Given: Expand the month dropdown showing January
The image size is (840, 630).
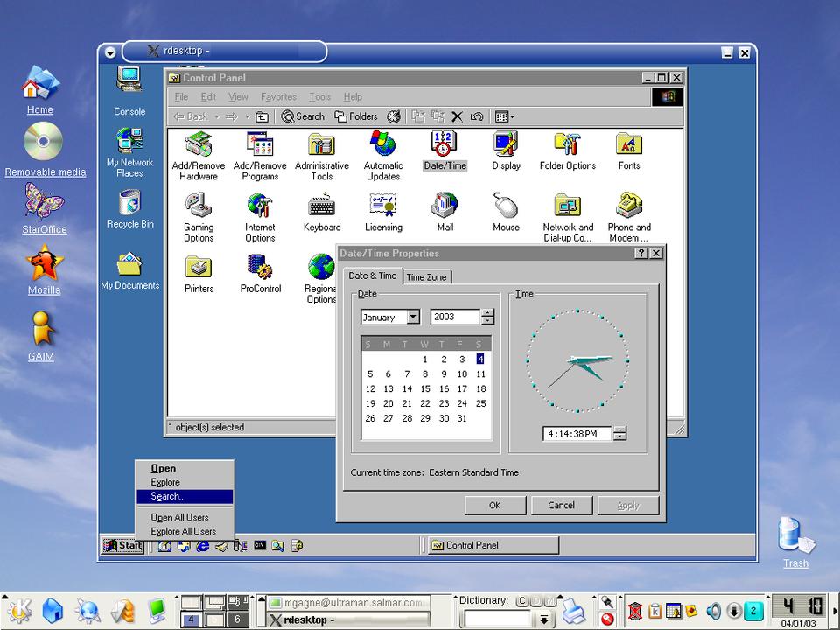Looking at the screenshot, I should click(x=413, y=318).
